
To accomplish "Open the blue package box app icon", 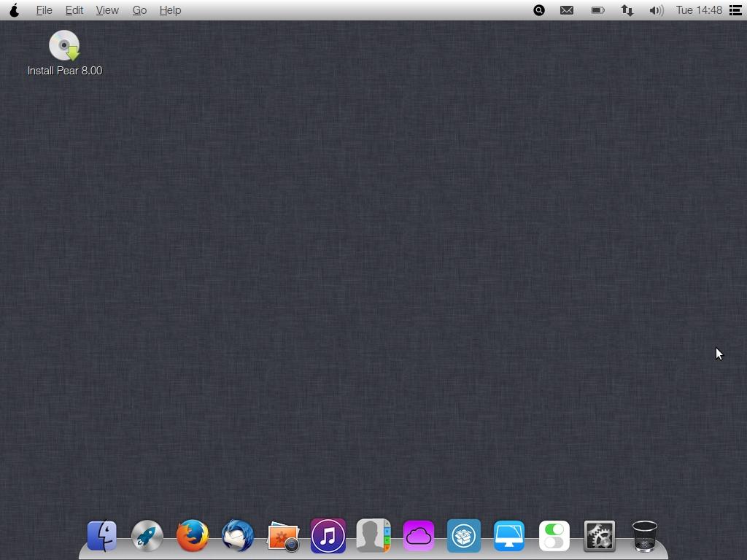I will click(x=464, y=536).
